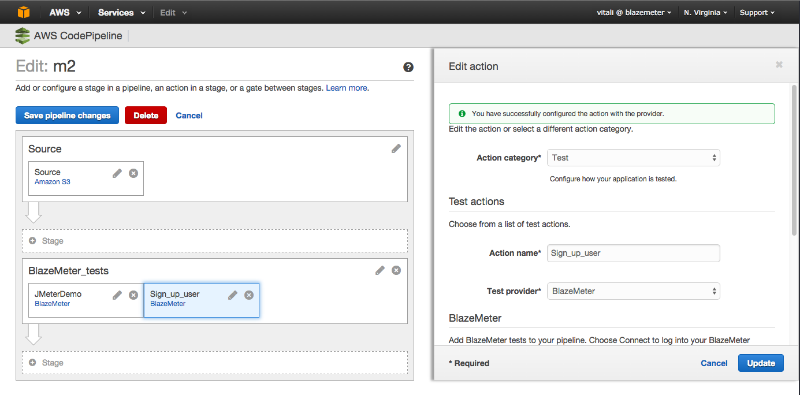Select the Sign_up_user action card

pyautogui.click(x=202, y=300)
